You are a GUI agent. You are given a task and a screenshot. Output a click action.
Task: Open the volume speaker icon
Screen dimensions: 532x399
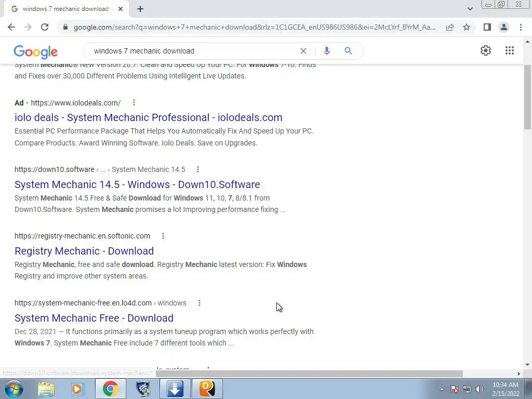(x=480, y=389)
